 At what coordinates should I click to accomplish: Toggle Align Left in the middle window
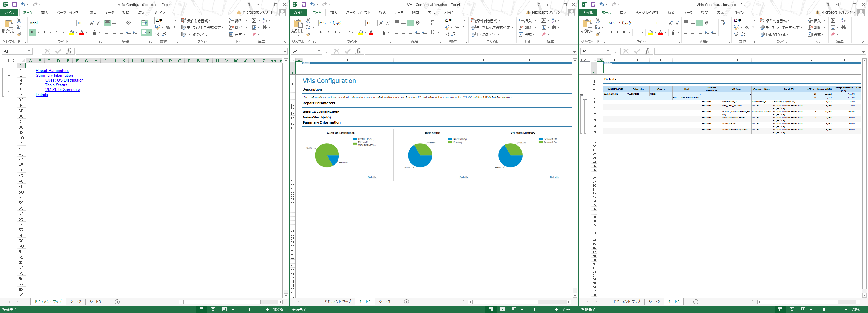tap(397, 32)
